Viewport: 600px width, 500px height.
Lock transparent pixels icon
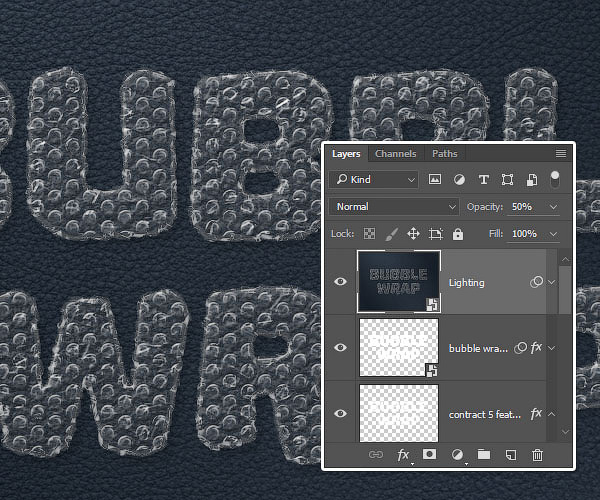pos(369,233)
